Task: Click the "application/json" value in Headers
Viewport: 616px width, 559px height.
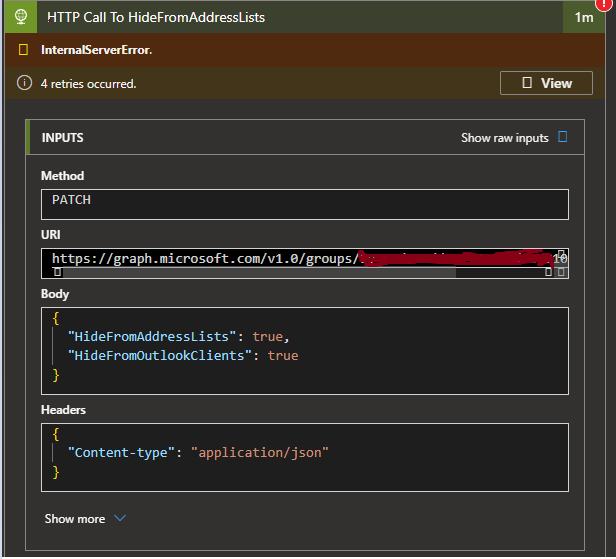Action: [259, 453]
